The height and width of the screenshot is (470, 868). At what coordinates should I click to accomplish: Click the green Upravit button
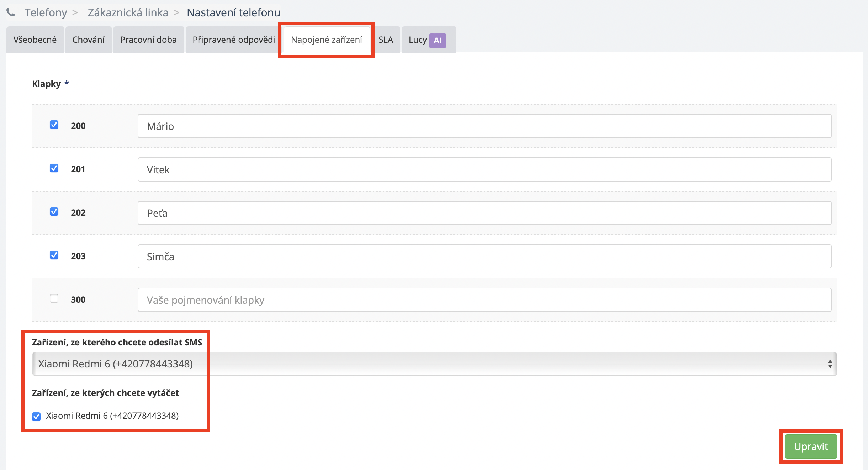pos(811,446)
